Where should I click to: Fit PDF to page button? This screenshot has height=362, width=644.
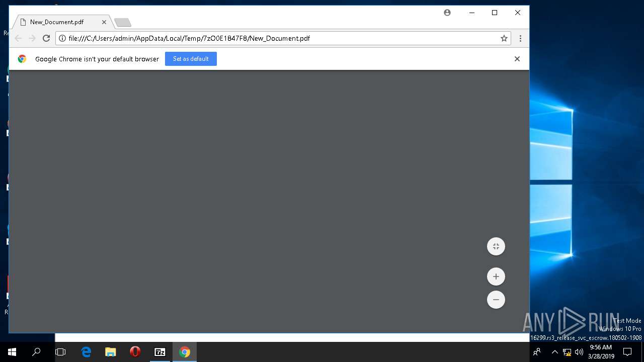click(496, 246)
